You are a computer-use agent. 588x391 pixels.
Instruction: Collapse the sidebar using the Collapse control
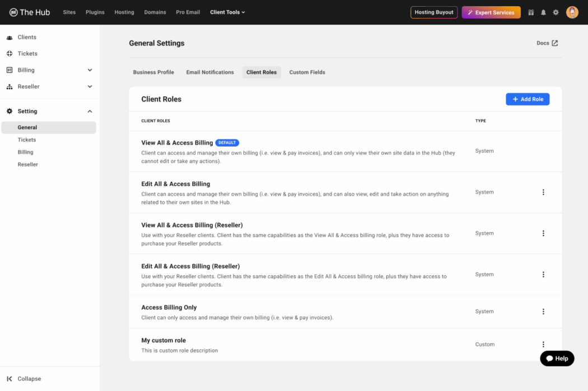(x=25, y=379)
